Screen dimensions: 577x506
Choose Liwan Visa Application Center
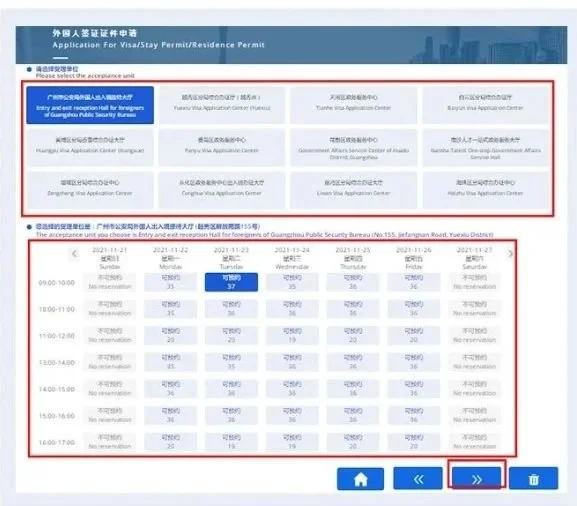(353, 190)
